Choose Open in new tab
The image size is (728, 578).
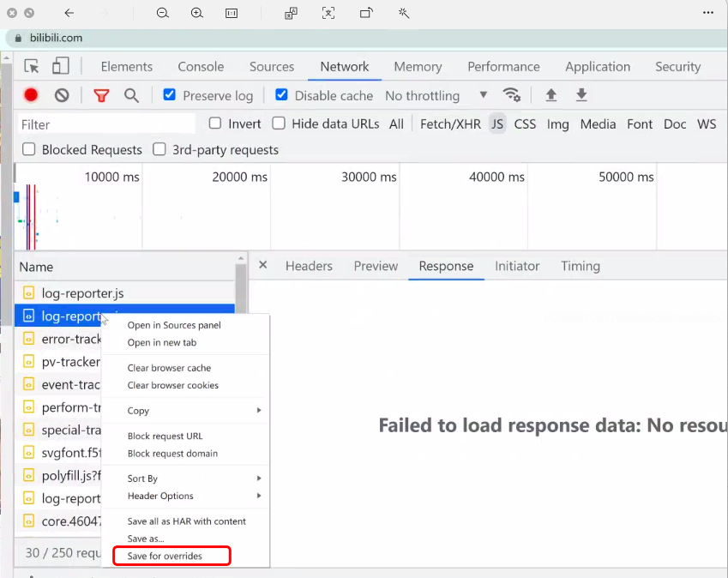(x=186, y=343)
